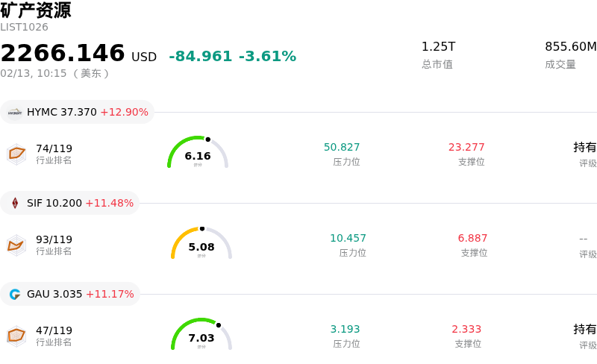The height and width of the screenshot is (364, 597).
Task: Click the 2266.146 index price
Action: pos(63,53)
